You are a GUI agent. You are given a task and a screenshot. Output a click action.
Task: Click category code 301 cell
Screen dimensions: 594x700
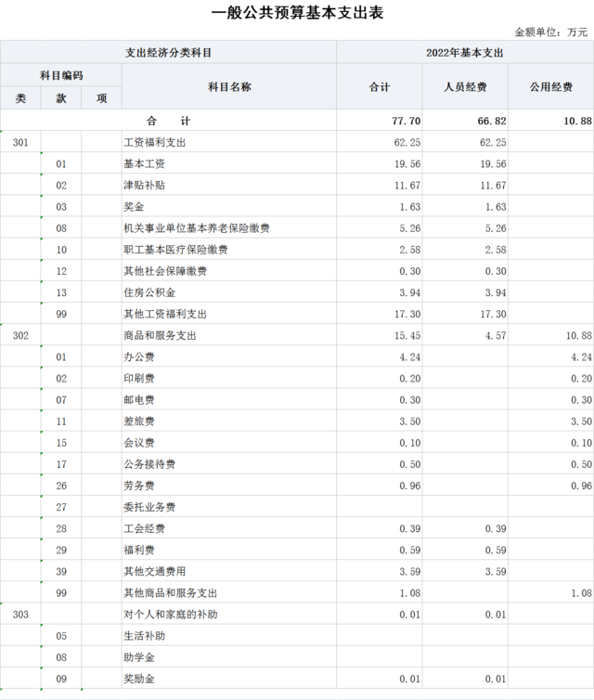[x=21, y=142]
